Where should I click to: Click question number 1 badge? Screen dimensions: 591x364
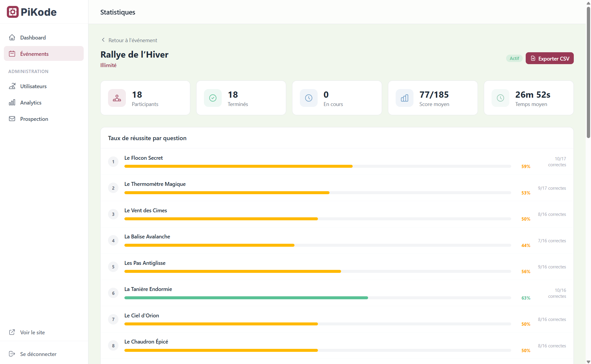tap(113, 162)
